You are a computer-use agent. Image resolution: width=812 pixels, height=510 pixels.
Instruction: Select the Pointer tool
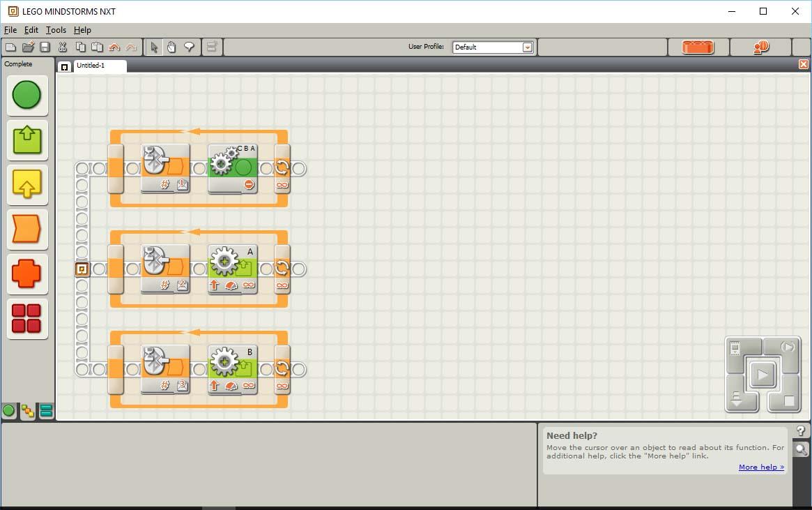154,47
